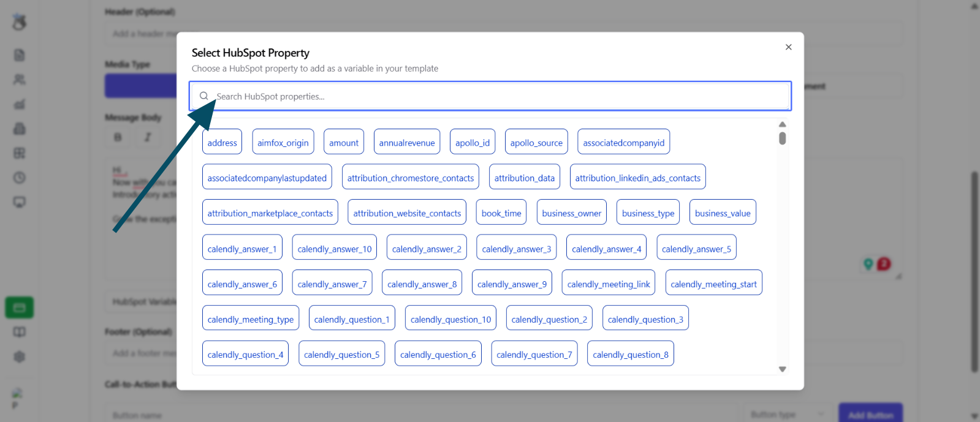The width and height of the screenshot is (980, 422).
Task: Select calendly_answer_3 property
Action: point(517,248)
